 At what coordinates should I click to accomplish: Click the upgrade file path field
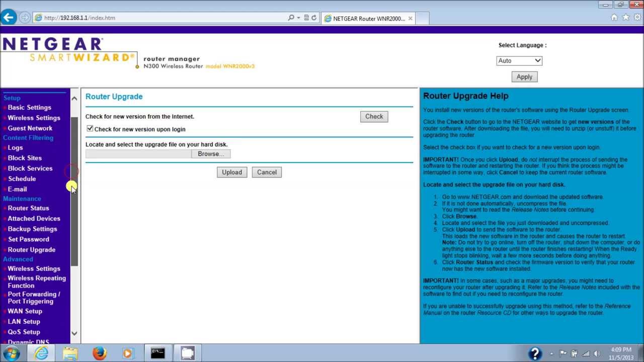(138, 154)
